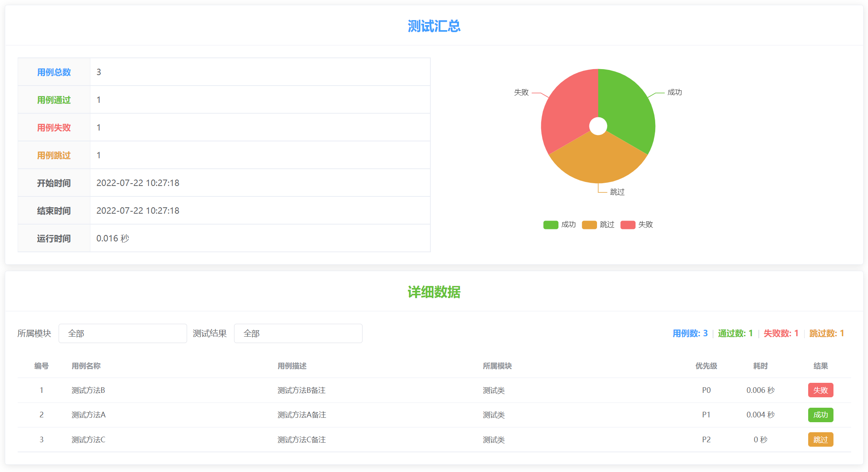Click the 成功 result badge for 测试方法A
This screenshot has width=868, height=472.
click(x=821, y=415)
